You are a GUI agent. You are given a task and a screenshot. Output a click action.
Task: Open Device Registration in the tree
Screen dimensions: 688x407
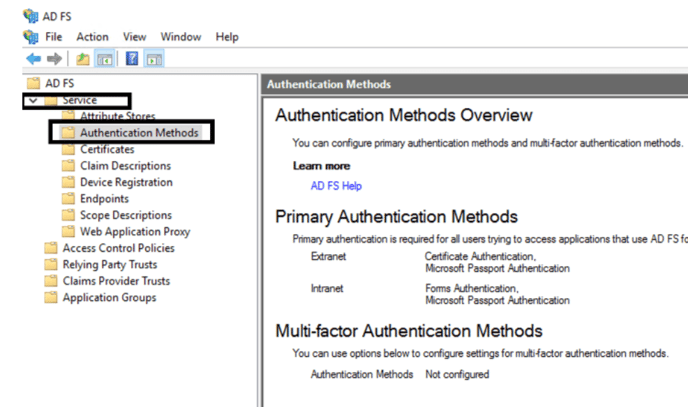[126, 182]
